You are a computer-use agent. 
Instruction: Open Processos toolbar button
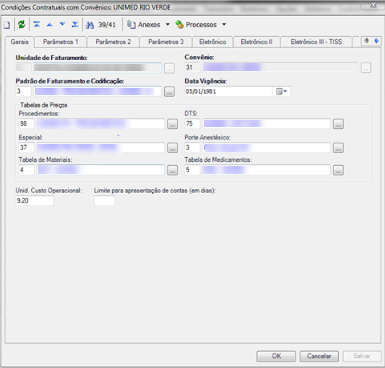[196, 25]
